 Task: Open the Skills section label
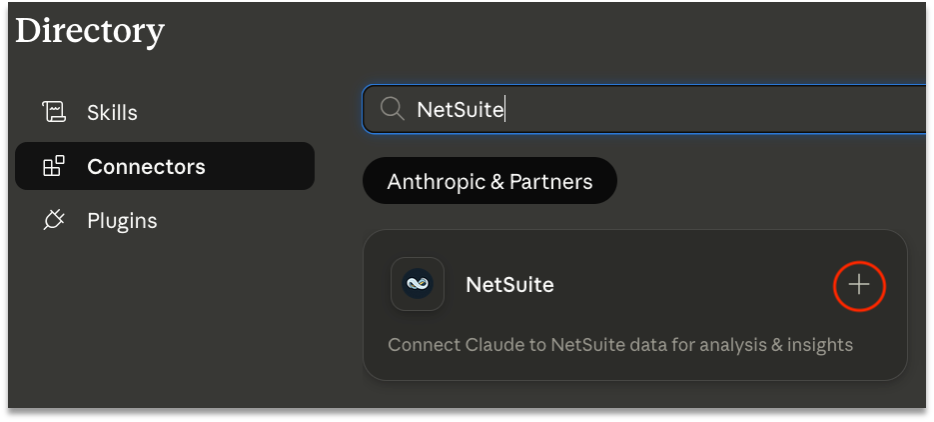(x=112, y=113)
